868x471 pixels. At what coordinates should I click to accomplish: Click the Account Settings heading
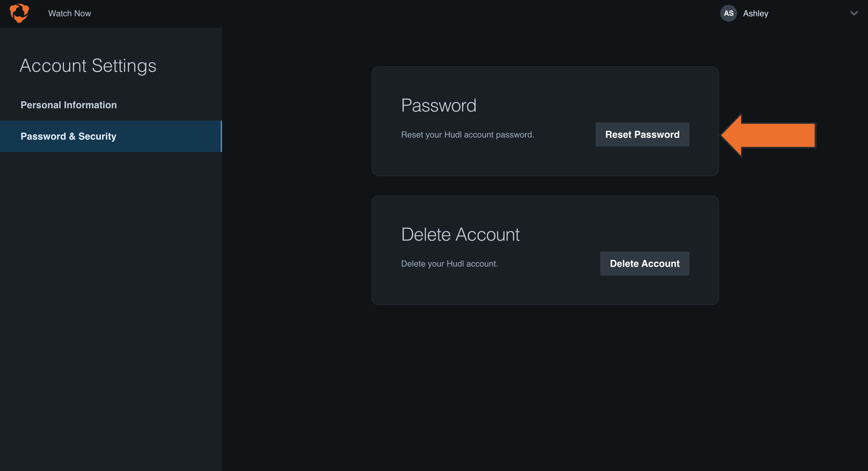pyautogui.click(x=88, y=66)
